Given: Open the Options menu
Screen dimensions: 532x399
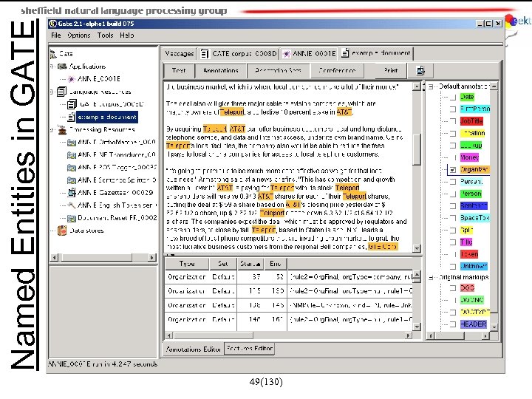Looking at the screenshot, I should [x=79, y=35].
